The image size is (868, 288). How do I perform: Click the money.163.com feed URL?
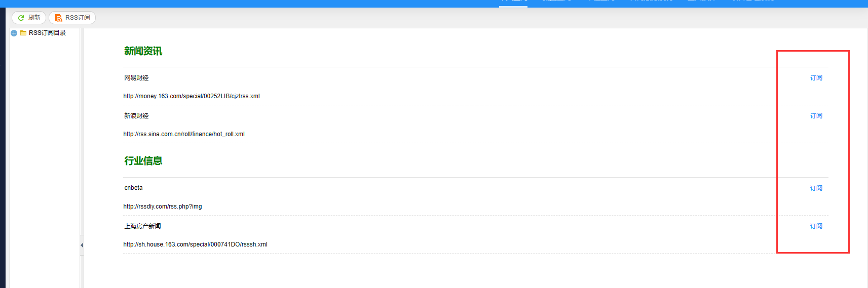[x=192, y=96]
